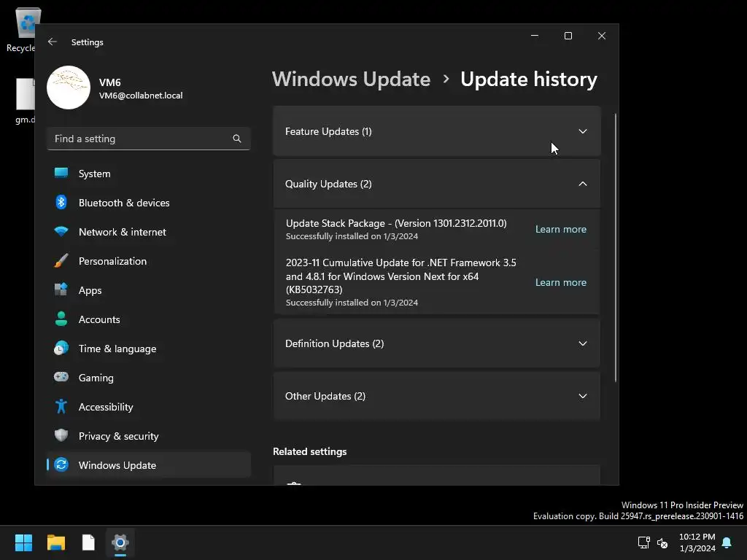The image size is (747, 560).
Task: Click the Gaming controller icon
Action: point(61,377)
